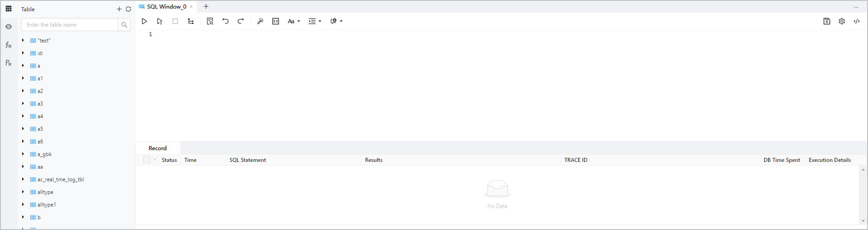Click the table search magnifier button
Screen dimensions: 868x230
tap(124, 25)
